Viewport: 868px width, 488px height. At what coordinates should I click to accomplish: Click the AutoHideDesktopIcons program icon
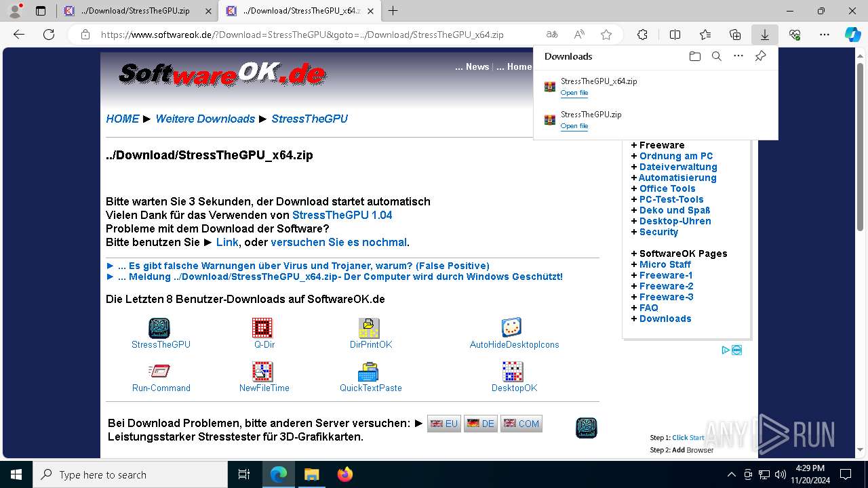tap(511, 328)
